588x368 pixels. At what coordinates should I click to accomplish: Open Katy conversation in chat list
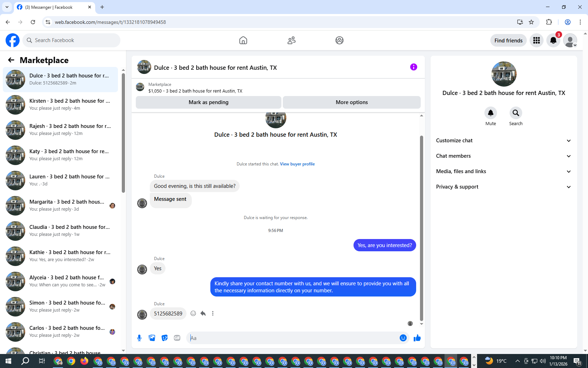(x=60, y=155)
